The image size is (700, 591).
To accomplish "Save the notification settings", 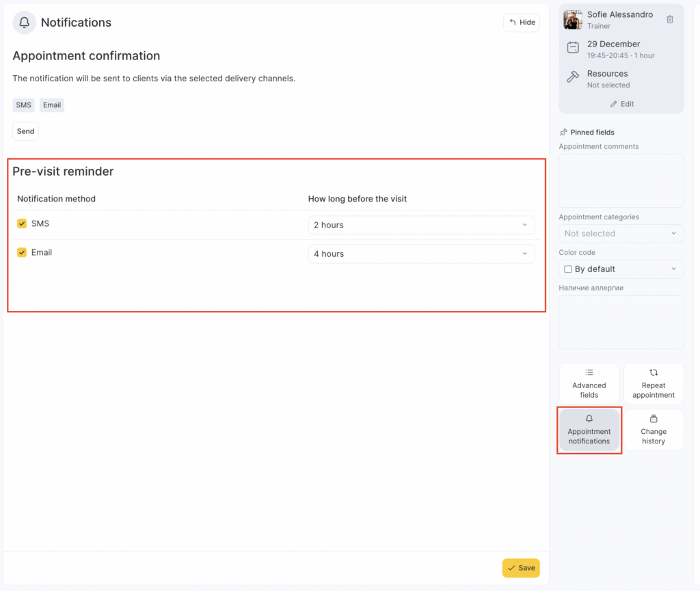I will tap(520, 568).
